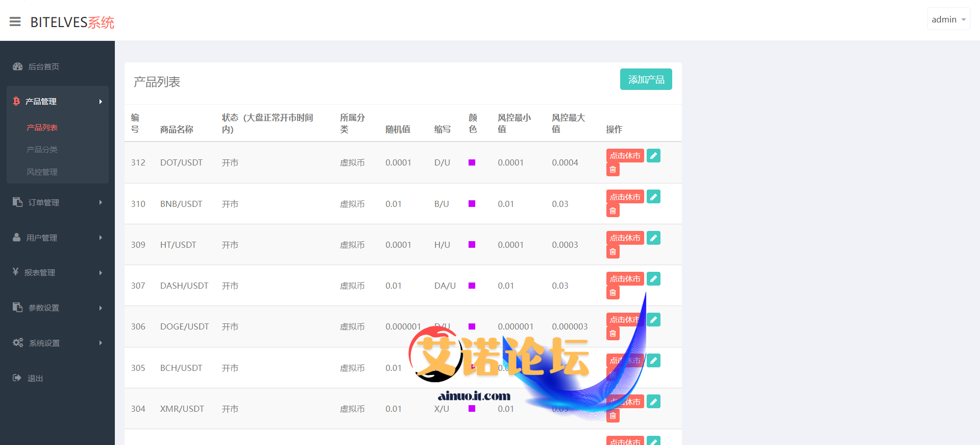Edit BCH/USDT with pencil icon
980x445 pixels.
point(653,360)
